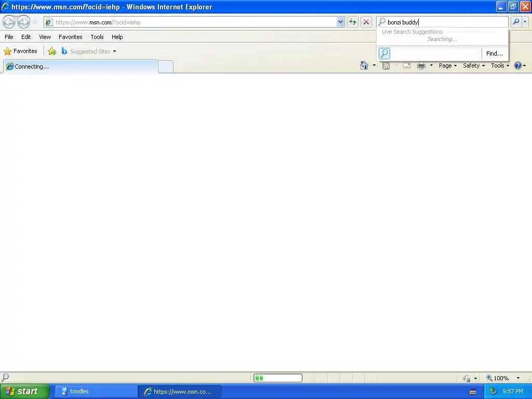Viewport: 532px width, 399px height.
Task: Open the Tools menu in menu bar
Action: point(97,37)
